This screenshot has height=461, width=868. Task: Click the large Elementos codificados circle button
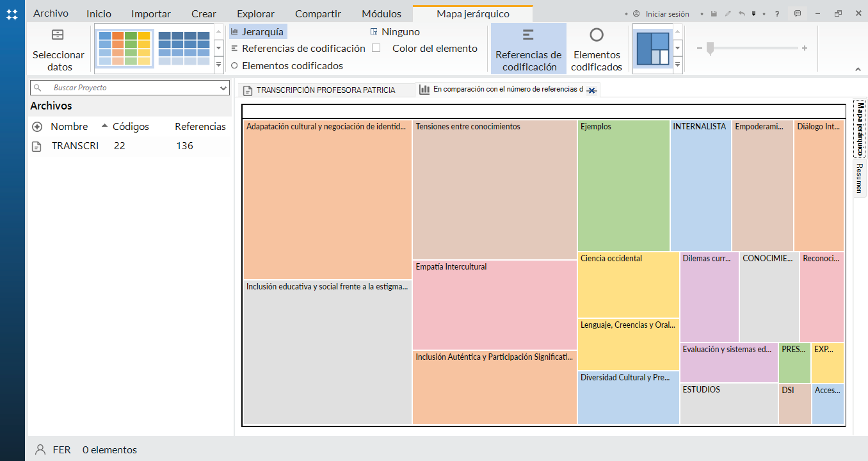[596, 49]
